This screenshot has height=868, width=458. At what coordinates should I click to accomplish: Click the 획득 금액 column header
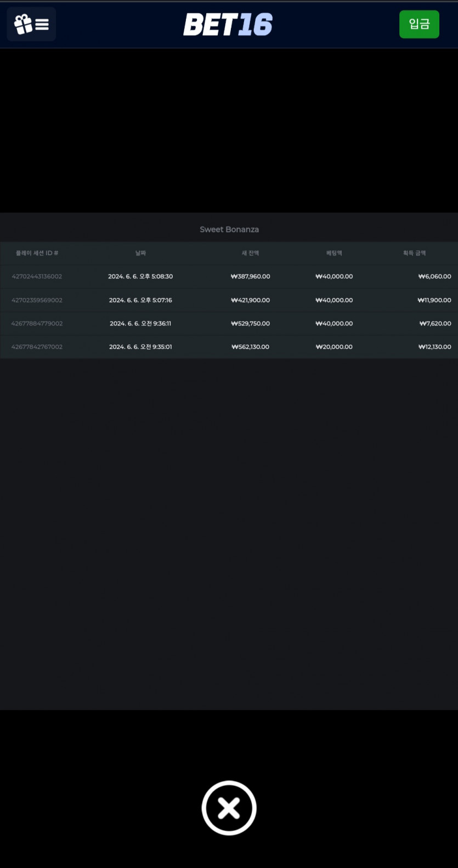tap(414, 253)
